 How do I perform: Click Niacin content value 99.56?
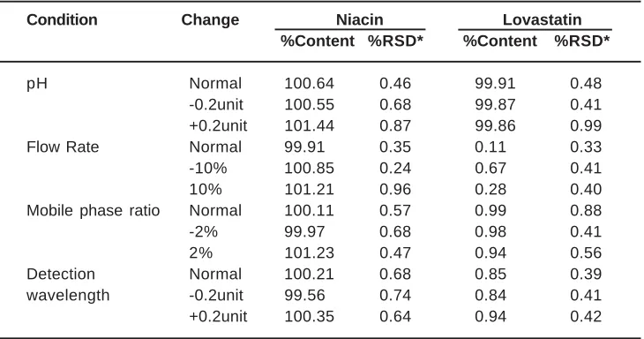click(x=304, y=296)
